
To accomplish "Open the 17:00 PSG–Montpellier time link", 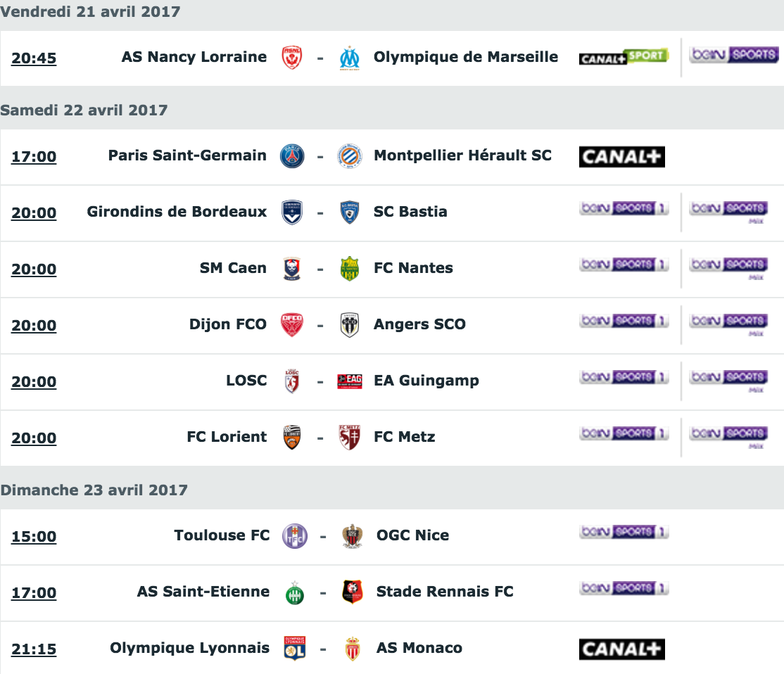I will [x=34, y=156].
